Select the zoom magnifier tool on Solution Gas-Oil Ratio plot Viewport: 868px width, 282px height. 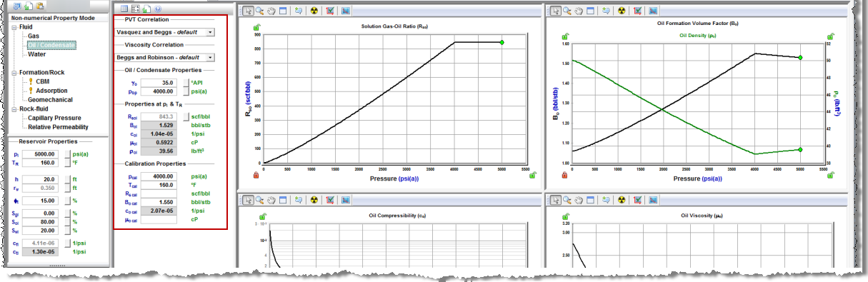(x=259, y=11)
